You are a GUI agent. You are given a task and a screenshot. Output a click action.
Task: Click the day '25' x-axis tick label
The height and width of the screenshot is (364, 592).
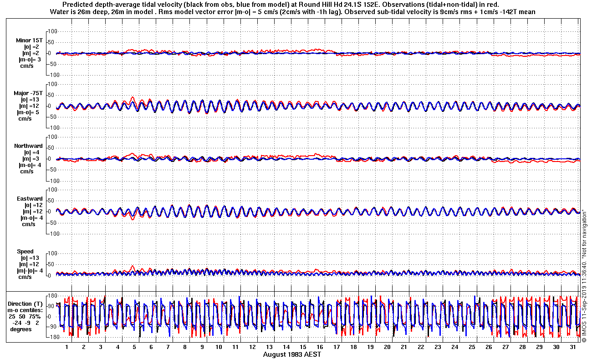[472, 347]
